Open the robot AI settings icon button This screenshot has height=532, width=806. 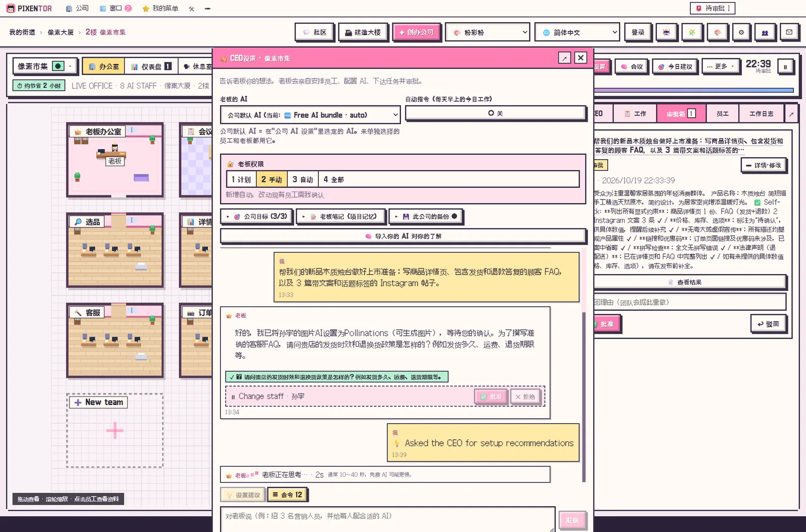[x=666, y=32]
